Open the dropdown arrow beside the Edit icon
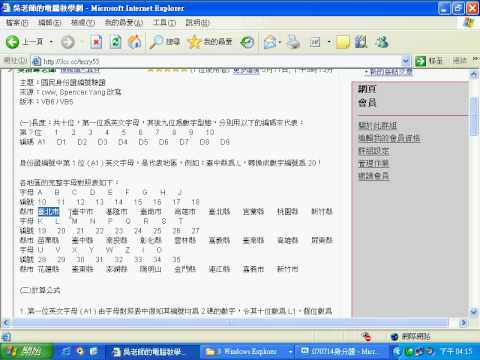Screen dimensions: 480x360 pos(329,42)
